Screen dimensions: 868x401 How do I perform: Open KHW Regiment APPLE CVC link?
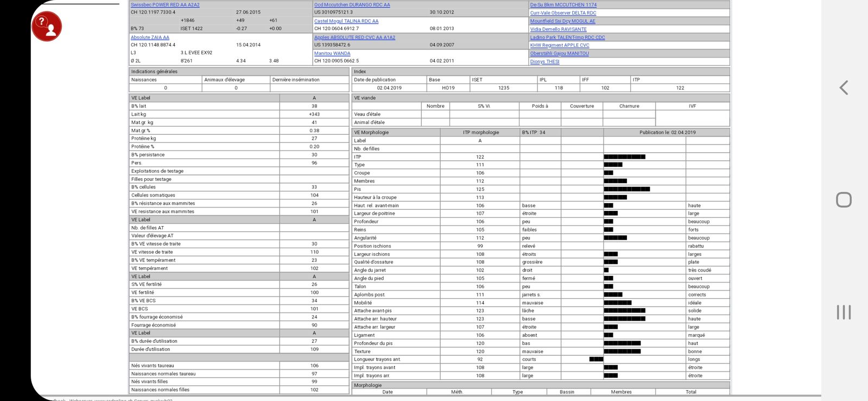[559, 45]
